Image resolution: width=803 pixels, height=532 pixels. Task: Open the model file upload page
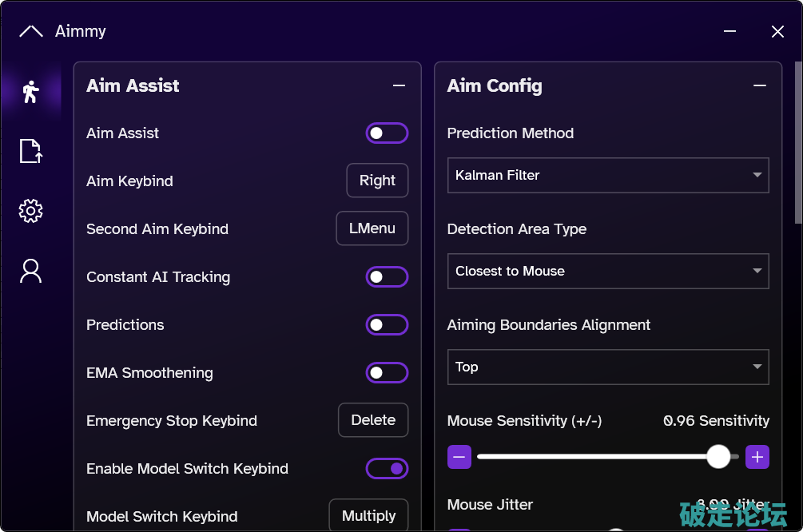point(30,151)
